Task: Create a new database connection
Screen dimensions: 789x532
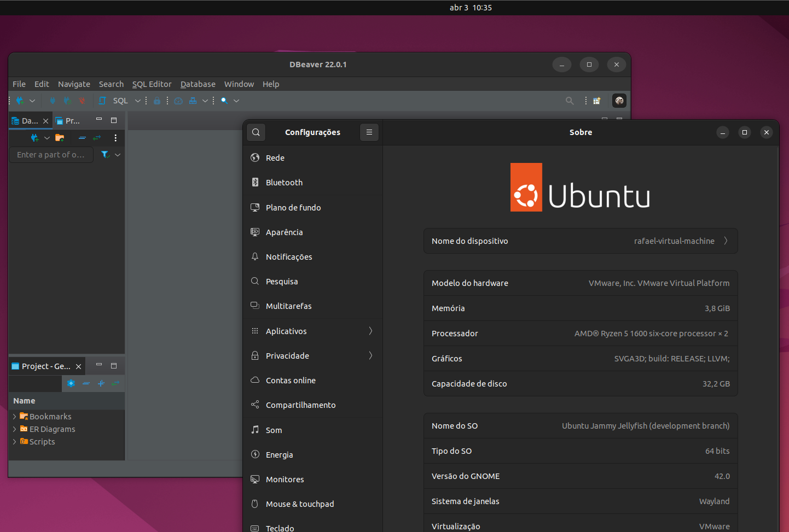Action: (x=19, y=101)
